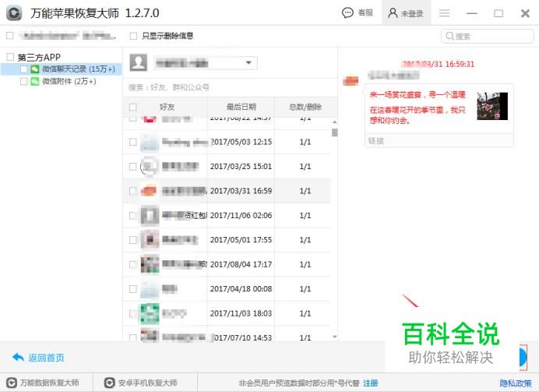
Task: Open the flower photo thumbnail in message
Action: pos(492,106)
